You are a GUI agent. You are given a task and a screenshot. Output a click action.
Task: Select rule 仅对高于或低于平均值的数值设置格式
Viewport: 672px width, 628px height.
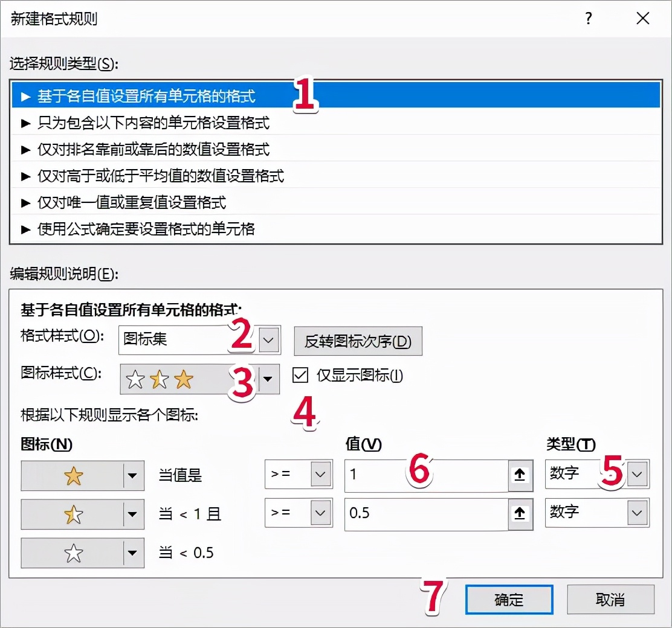335,176
